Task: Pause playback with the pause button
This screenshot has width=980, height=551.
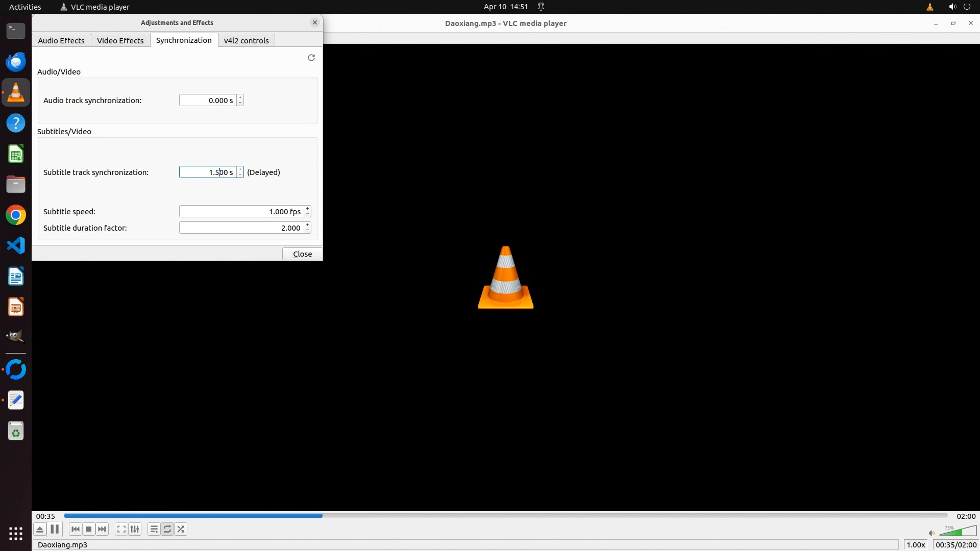Action: tap(55, 529)
